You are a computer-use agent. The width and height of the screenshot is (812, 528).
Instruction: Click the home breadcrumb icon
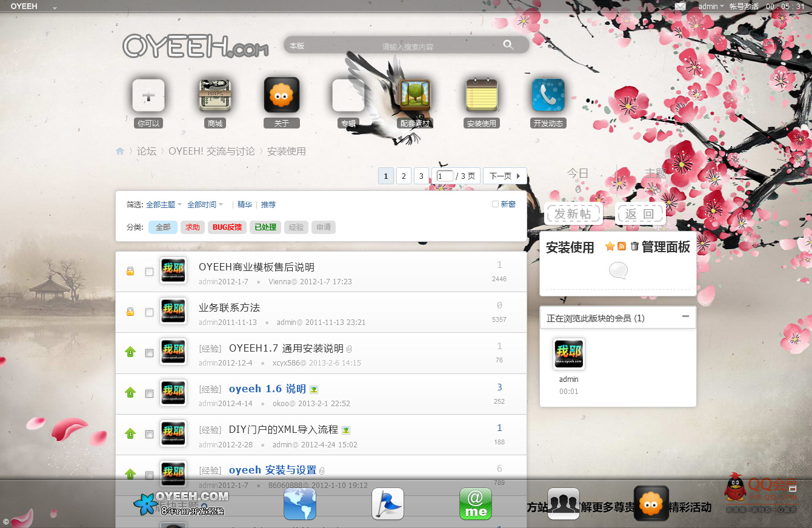coord(120,151)
